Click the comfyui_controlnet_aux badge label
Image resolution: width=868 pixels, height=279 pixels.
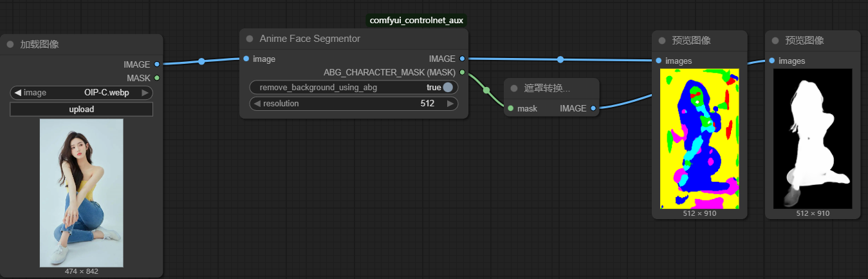click(417, 20)
